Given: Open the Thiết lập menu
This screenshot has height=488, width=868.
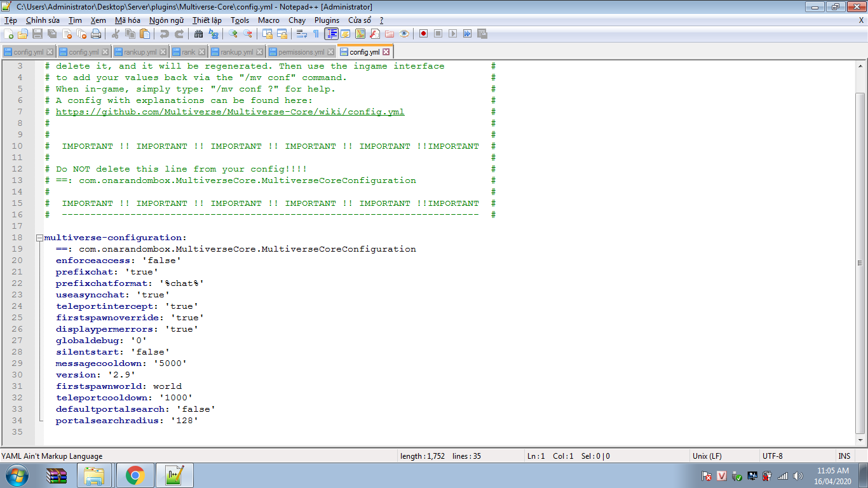Looking at the screenshot, I should (207, 20).
